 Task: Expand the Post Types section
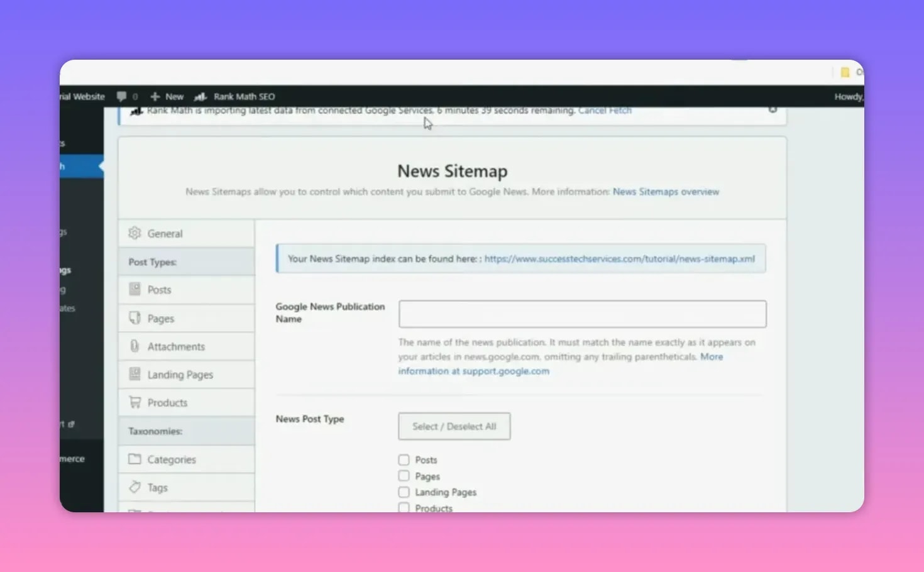click(153, 261)
